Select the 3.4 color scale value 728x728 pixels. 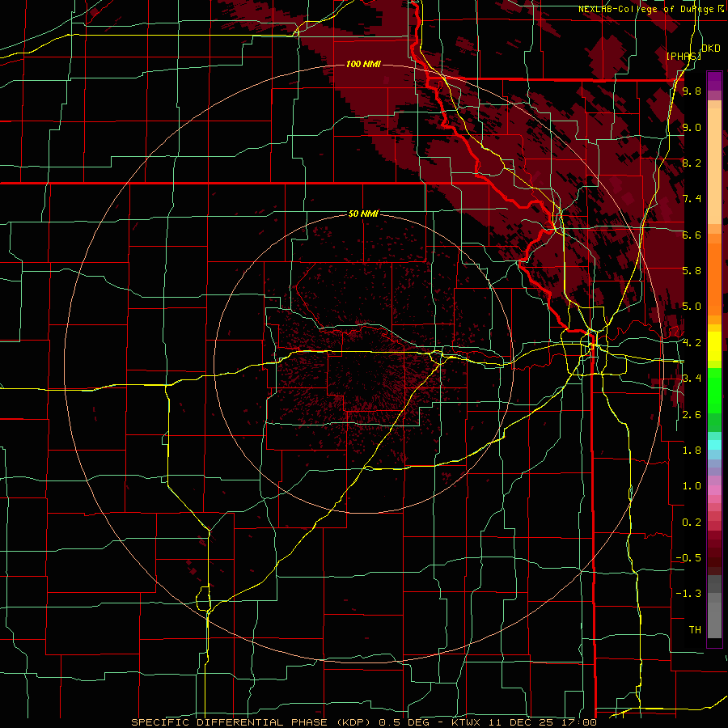(692, 379)
